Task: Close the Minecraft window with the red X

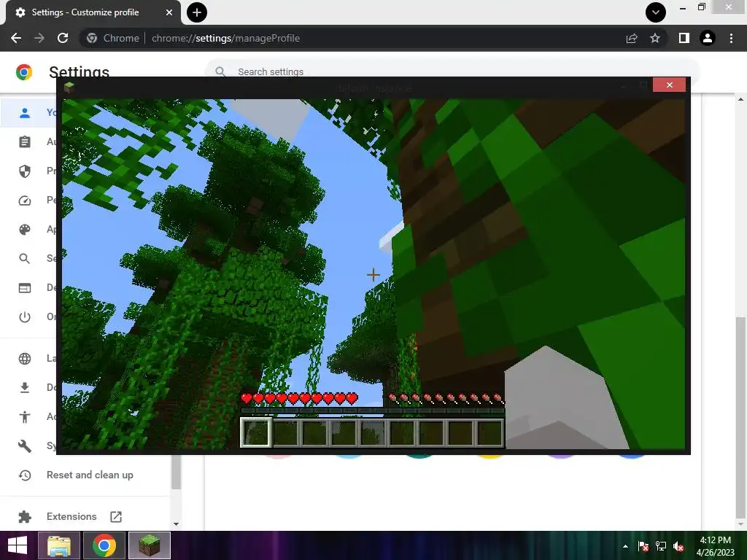Action: click(x=670, y=85)
